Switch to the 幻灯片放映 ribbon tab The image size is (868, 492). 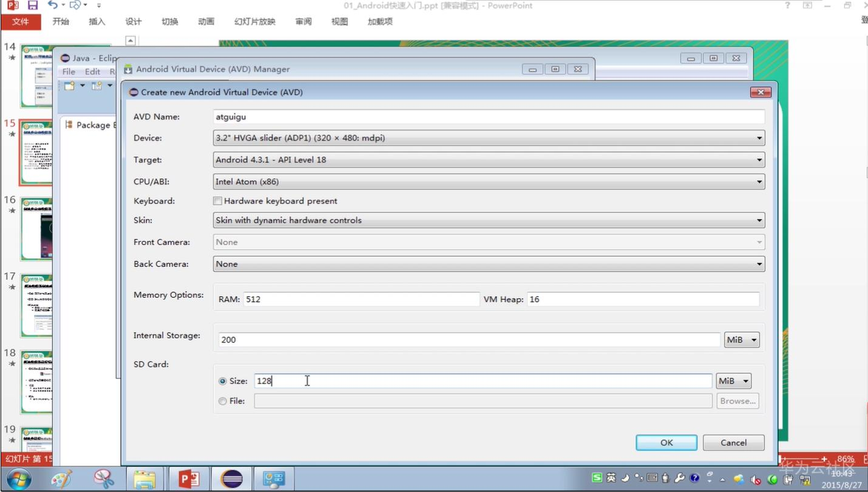[255, 22]
